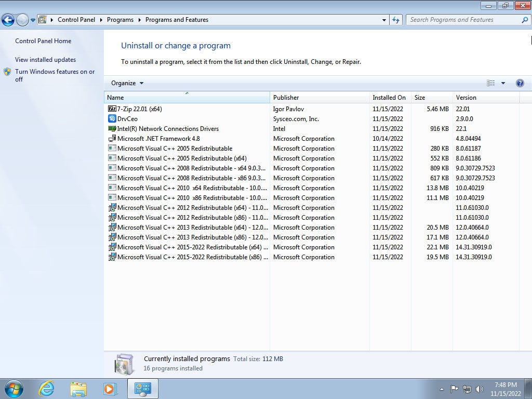
Task: Select the version 4.8.04494 cell
Action: coord(468,138)
